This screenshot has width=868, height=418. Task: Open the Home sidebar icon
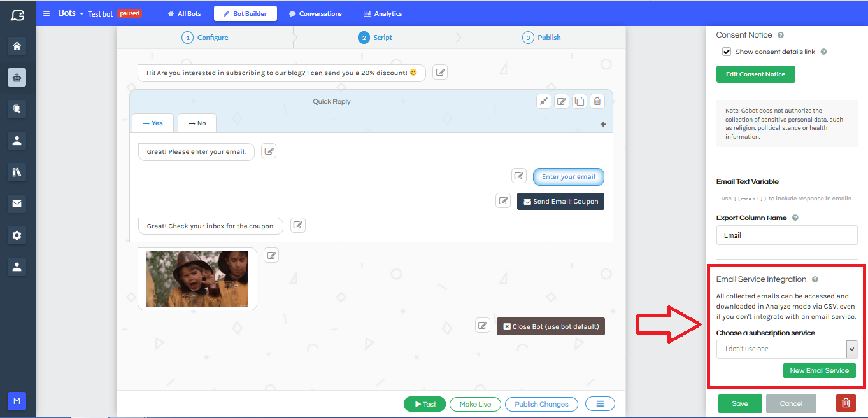coord(17,46)
